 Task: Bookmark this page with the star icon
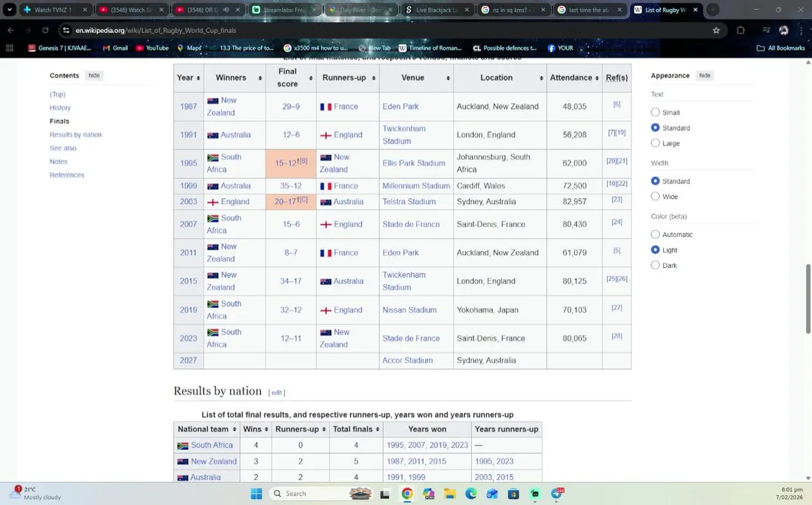(716, 31)
